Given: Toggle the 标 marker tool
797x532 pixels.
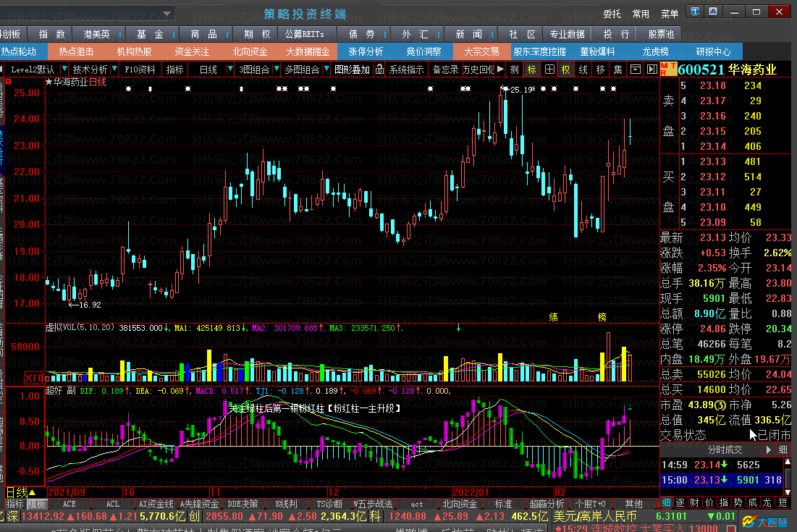Looking at the screenshot, I should tap(531, 69).
